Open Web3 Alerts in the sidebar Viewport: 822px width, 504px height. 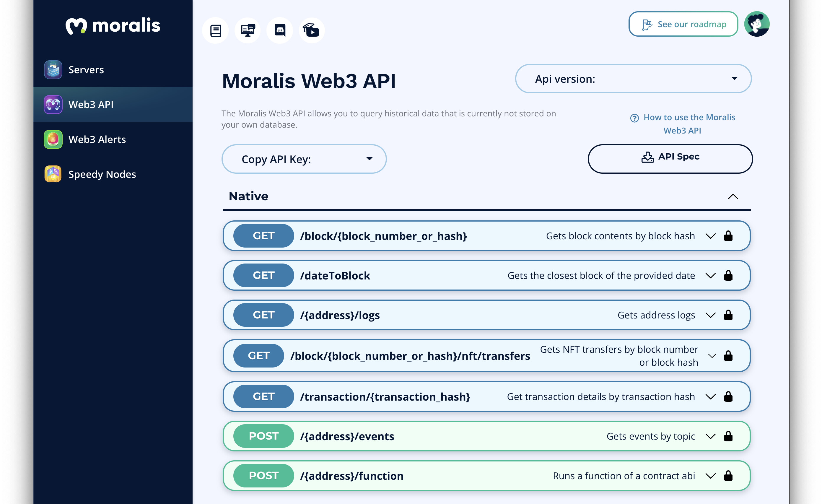coord(113,139)
